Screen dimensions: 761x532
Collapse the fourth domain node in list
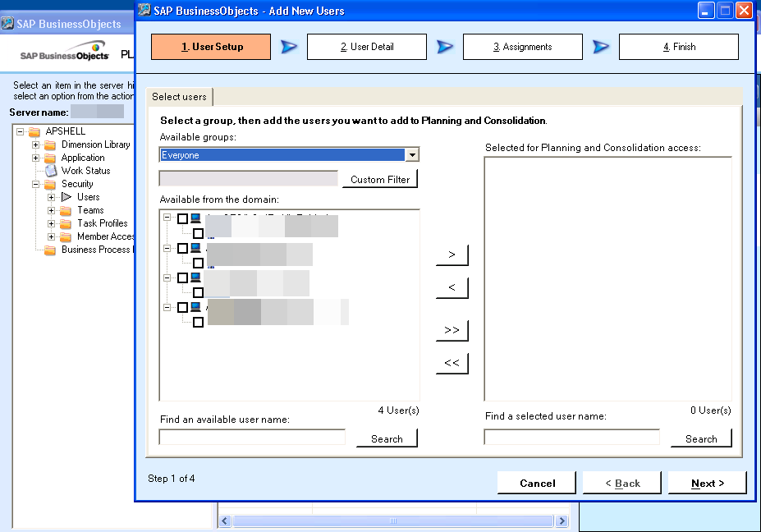167,307
